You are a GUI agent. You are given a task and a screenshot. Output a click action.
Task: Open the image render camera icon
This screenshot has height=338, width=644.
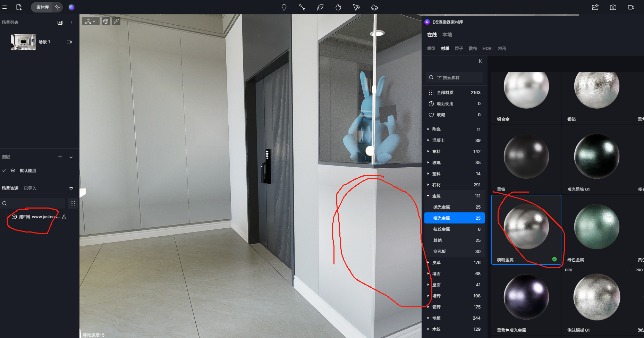pyautogui.click(x=613, y=7)
